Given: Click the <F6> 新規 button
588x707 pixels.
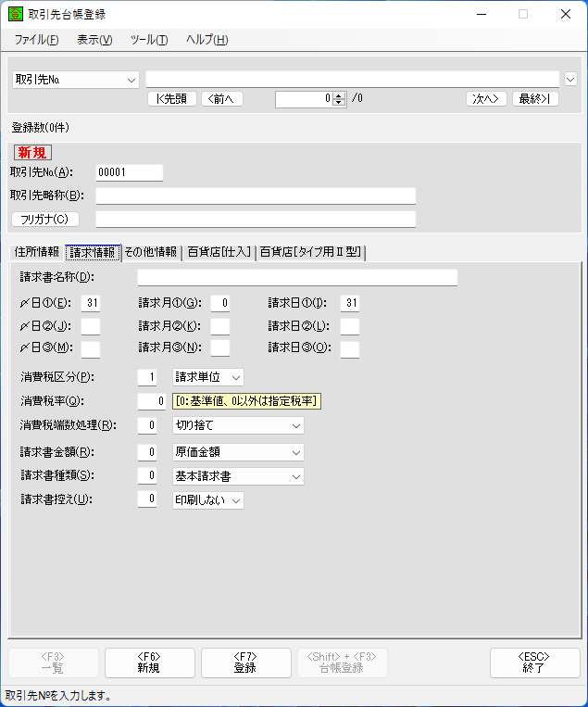Looking at the screenshot, I should click(150, 663).
